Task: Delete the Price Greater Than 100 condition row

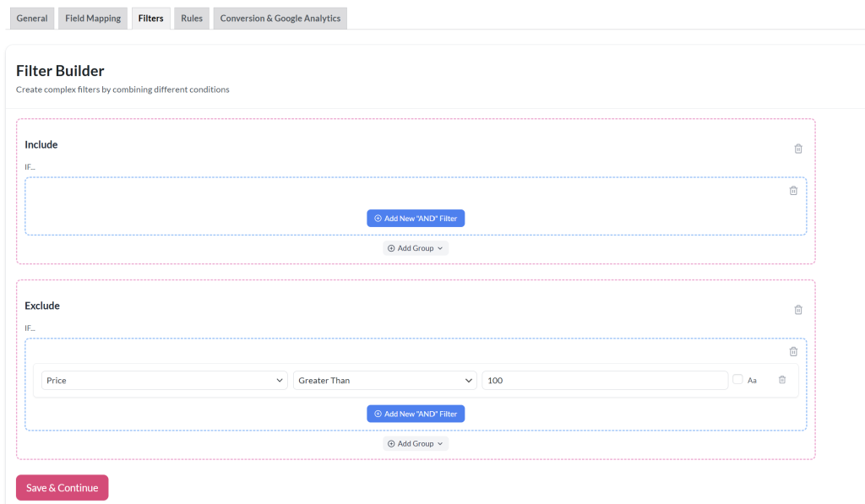Action: (x=781, y=380)
